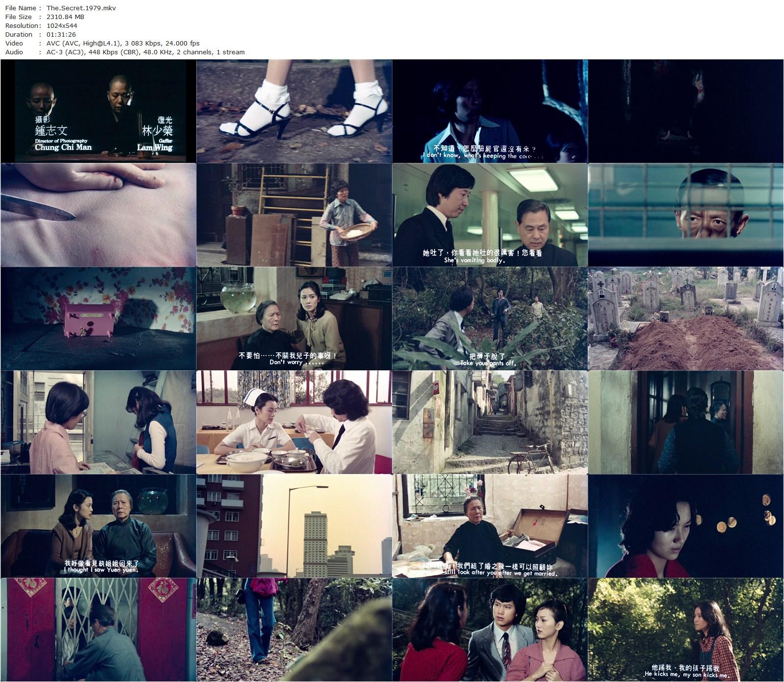Select the 'She's vomiting badly' frame
Viewport: 784px width, 682px height.
pyautogui.click(x=490, y=215)
